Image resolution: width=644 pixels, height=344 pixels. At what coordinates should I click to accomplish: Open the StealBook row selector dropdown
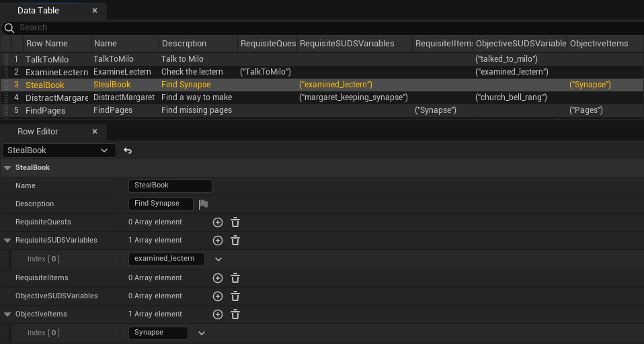[59, 150]
